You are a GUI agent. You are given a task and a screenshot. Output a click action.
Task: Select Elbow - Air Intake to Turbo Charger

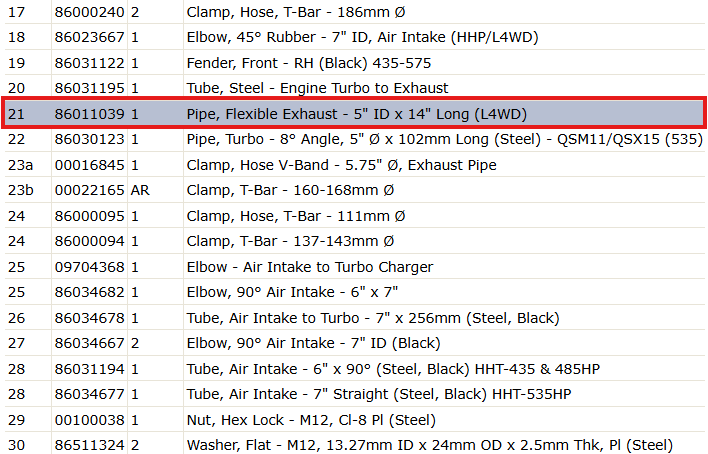tap(310, 267)
